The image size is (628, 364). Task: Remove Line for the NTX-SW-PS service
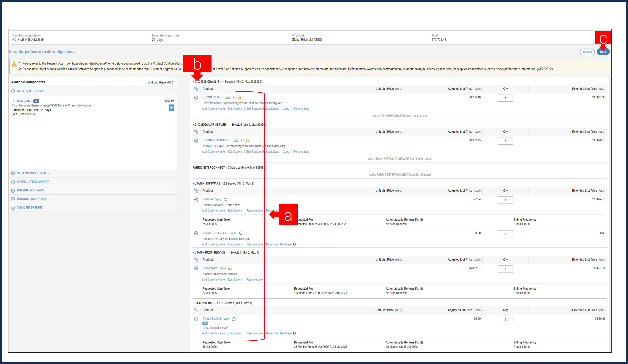(x=254, y=279)
